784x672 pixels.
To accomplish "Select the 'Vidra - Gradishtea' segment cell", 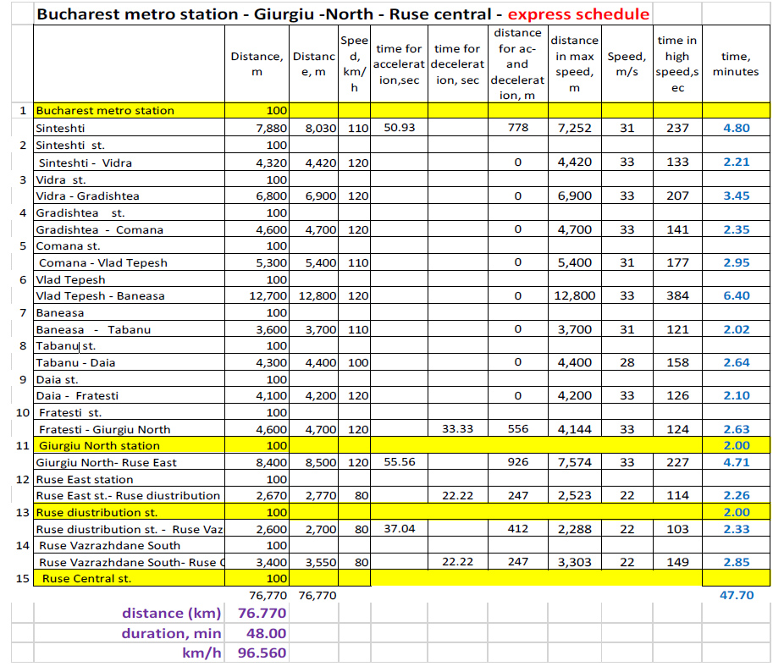I will (88, 196).
